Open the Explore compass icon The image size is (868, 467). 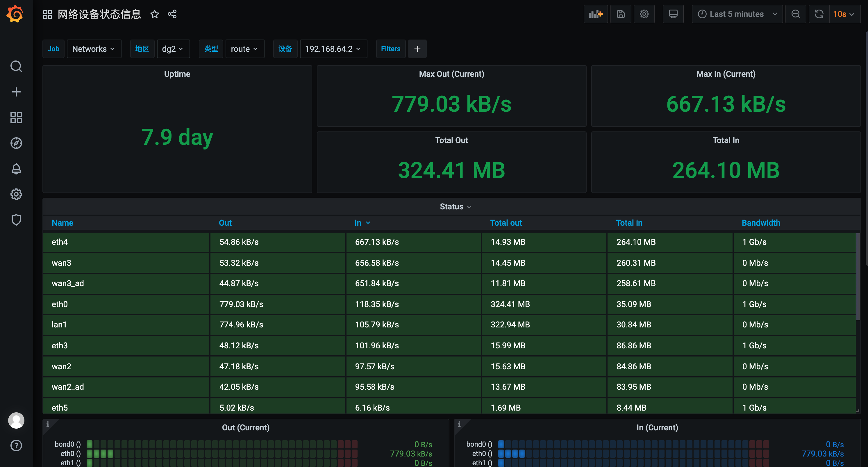click(x=16, y=143)
